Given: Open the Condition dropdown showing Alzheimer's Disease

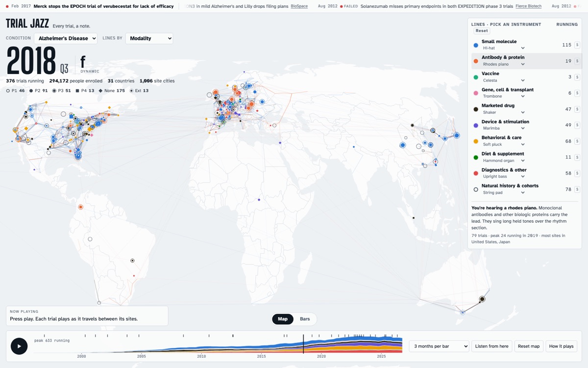Looking at the screenshot, I should (66, 38).
